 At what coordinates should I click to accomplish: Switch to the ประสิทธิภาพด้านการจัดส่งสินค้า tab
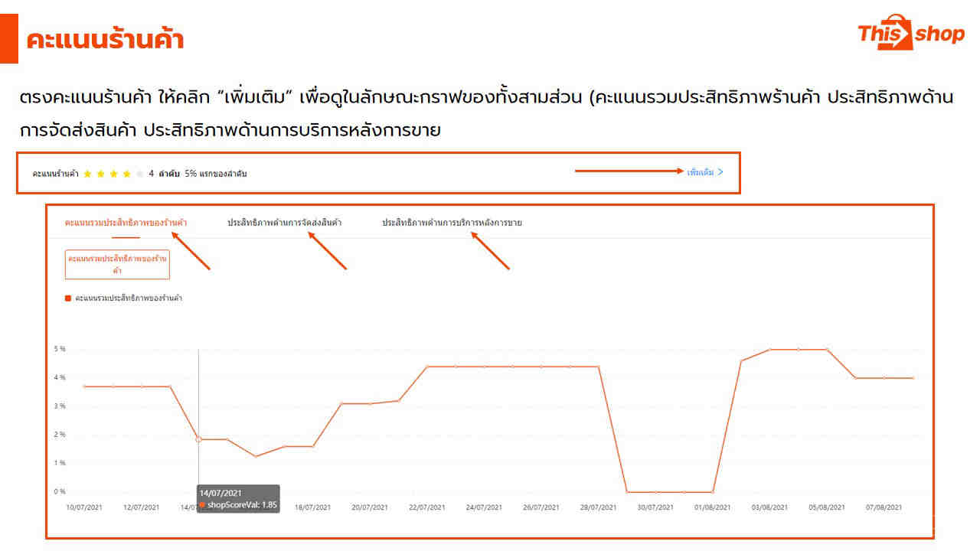pyautogui.click(x=284, y=223)
